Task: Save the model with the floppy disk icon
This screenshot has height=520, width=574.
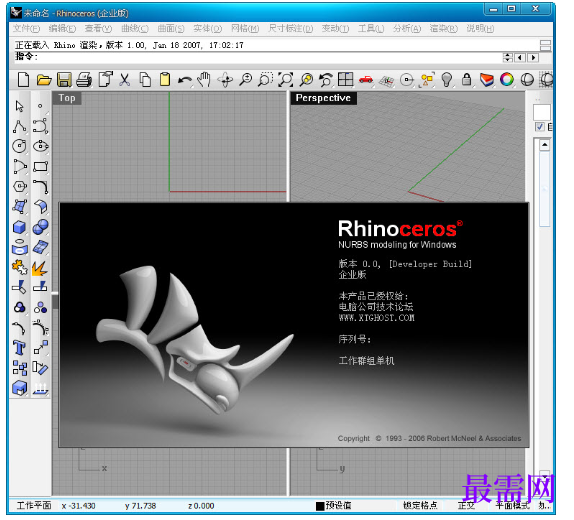Action: tap(64, 79)
